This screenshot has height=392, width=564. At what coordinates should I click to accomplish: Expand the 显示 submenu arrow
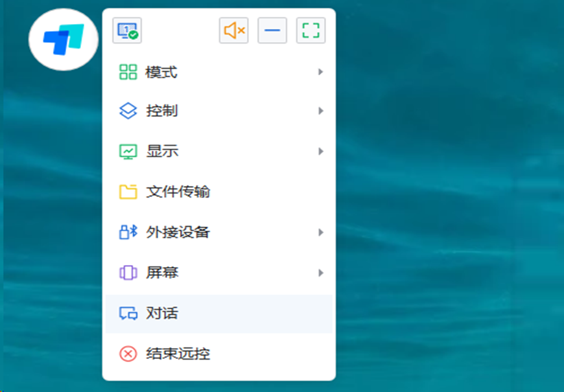tap(320, 152)
